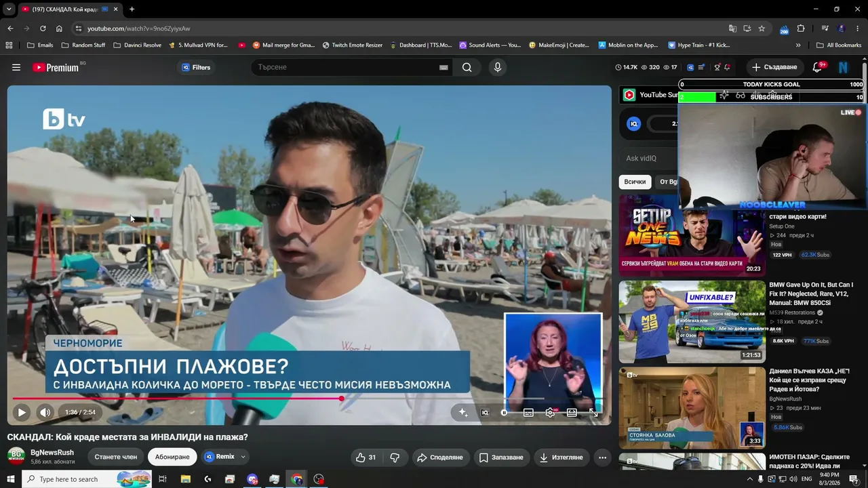Expand the tab search dropdown
This screenshot has height=488, width=868.
(9, 9)
